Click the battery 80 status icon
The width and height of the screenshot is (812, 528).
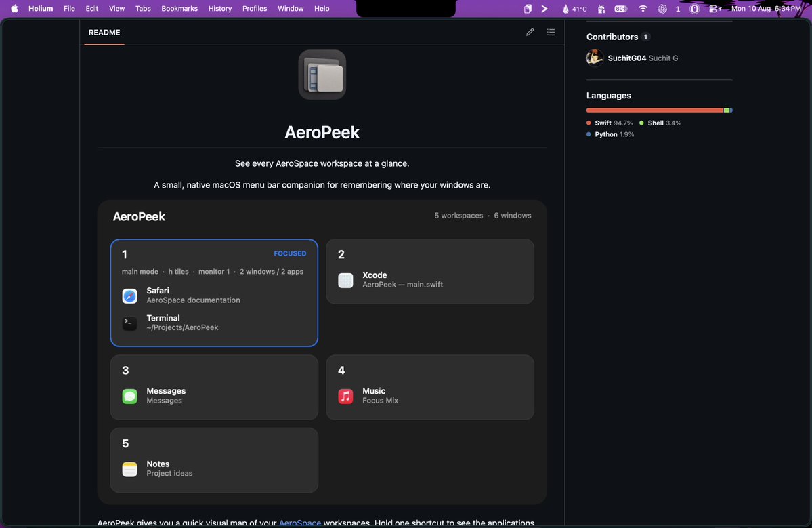(622, 9)
